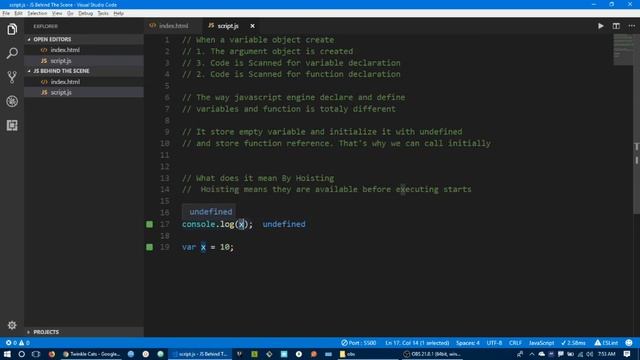
Task: Open index.html in JS BEHIND THE SCENE folder
Action: (84, 82)
